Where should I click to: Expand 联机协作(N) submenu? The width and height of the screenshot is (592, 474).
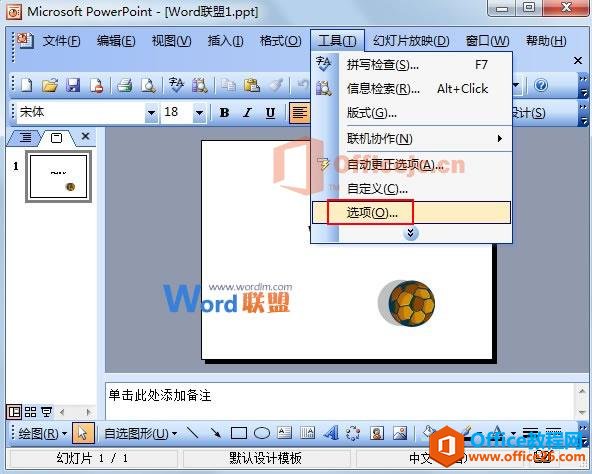click(411, 139)
